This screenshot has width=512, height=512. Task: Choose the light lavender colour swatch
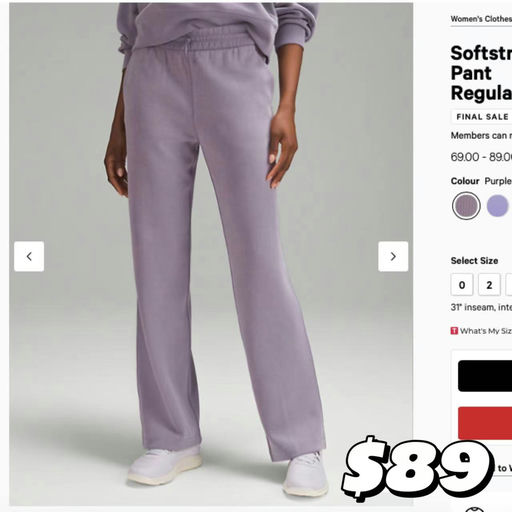point(497,206)
